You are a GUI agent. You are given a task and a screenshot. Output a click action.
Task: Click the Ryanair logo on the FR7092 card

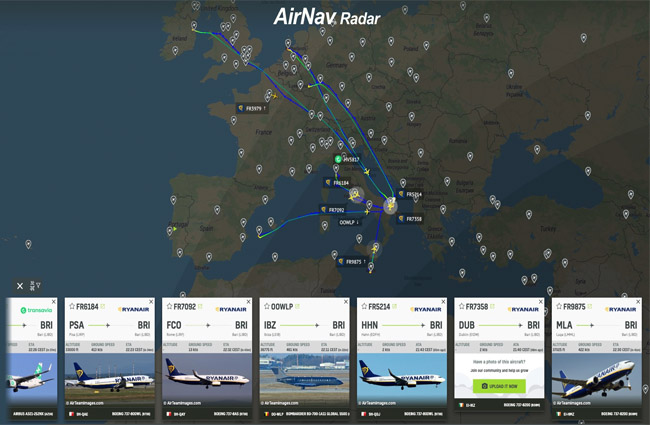click(x=231, y=309)
